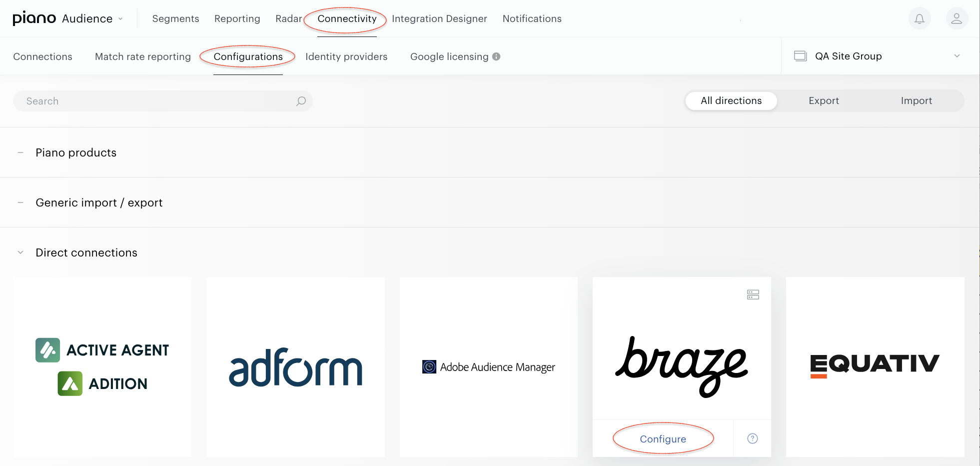This screenshot has height=466, width=980.
Task: Open the Audience product dropdown
Action: coord(92,18)
